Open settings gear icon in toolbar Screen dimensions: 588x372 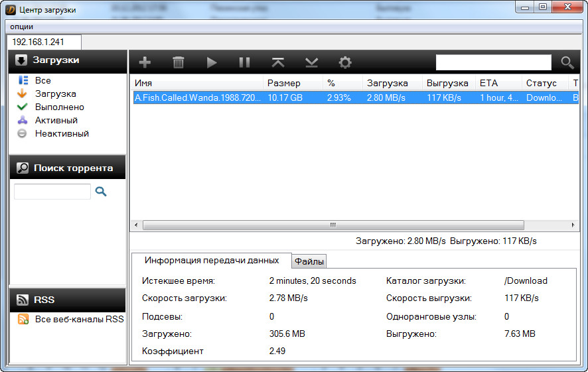[344, 62]
